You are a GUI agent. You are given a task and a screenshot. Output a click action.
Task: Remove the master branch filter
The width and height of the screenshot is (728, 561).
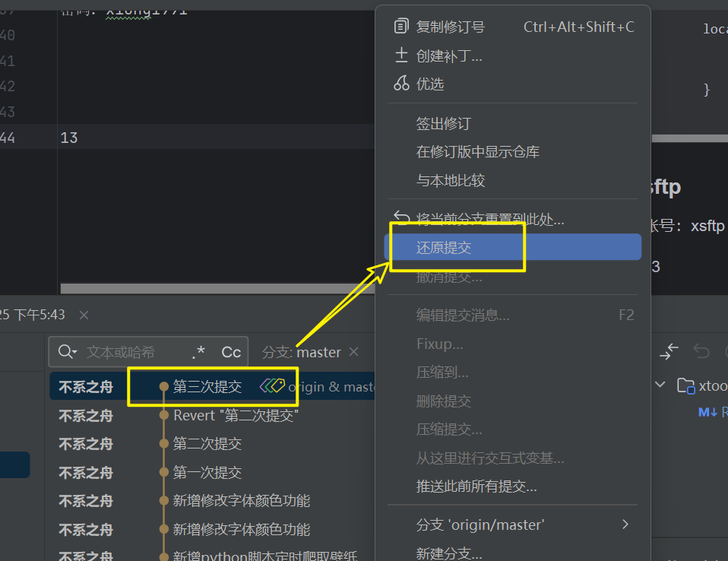pos(353,352)
